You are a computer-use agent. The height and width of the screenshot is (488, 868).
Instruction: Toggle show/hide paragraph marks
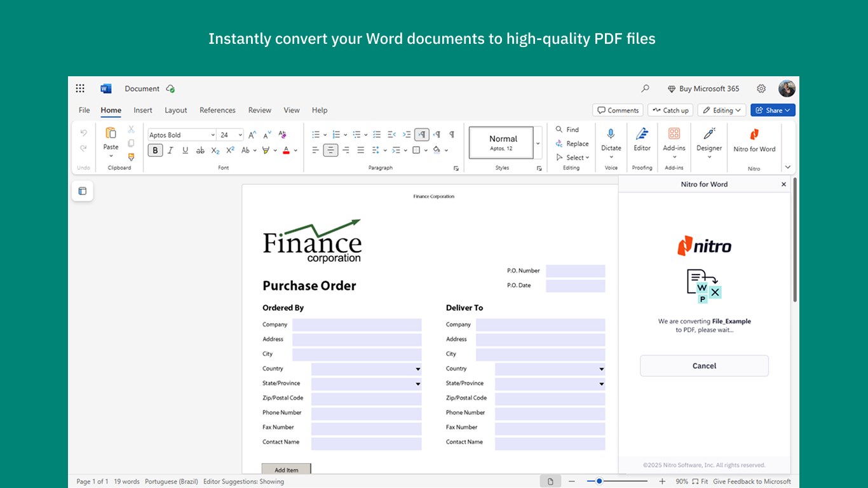[452, 135]
